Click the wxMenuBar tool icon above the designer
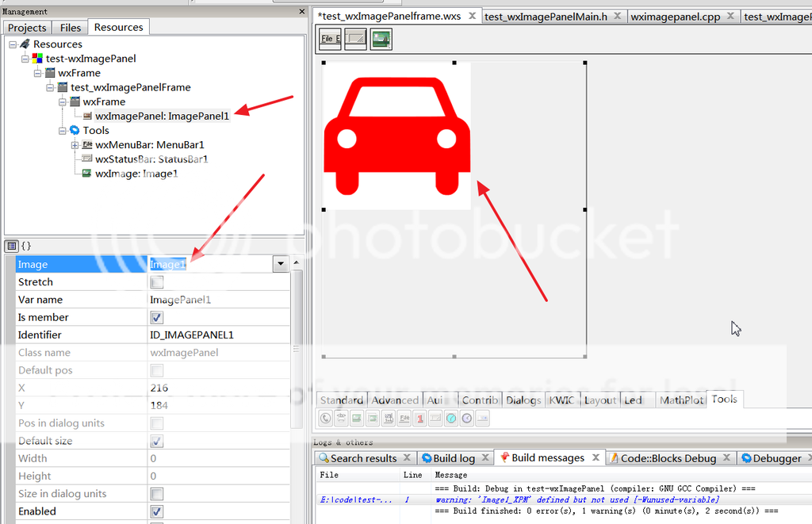This screenshot has height=524, width=812. click(x=330, y=38)
